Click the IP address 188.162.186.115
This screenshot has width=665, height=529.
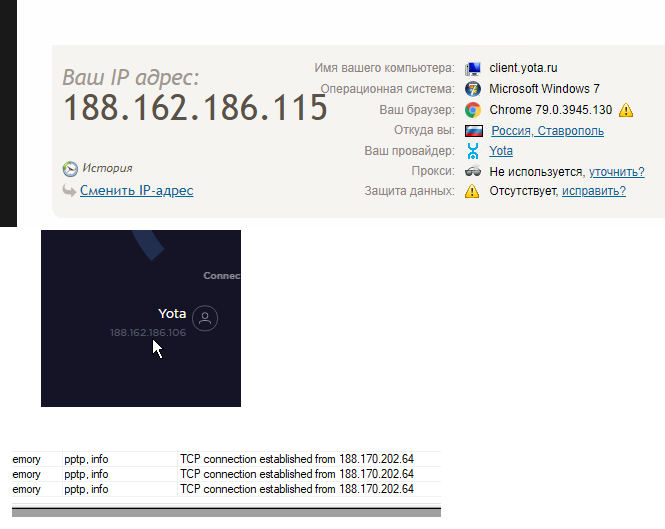click(x=195, y=108)
